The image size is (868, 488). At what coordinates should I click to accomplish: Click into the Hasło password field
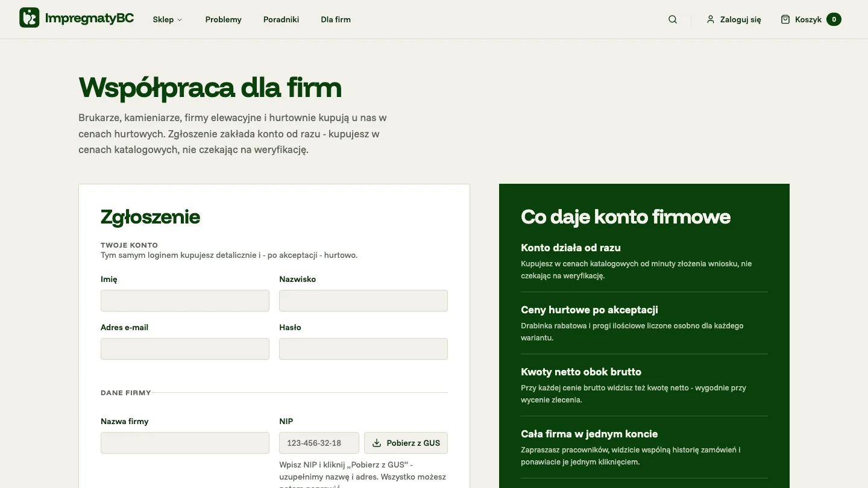363,349
